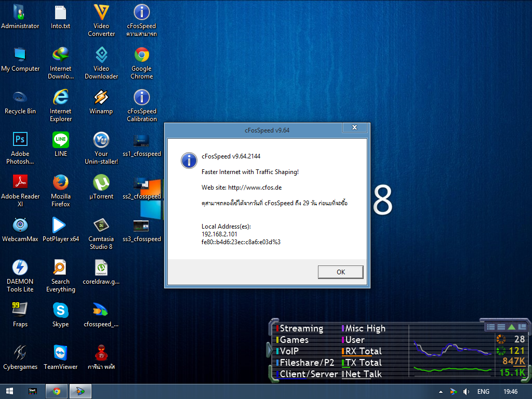Click the Client/Server traffic class
This screenshot has height=399, width=532.
(x=307, y=374)
